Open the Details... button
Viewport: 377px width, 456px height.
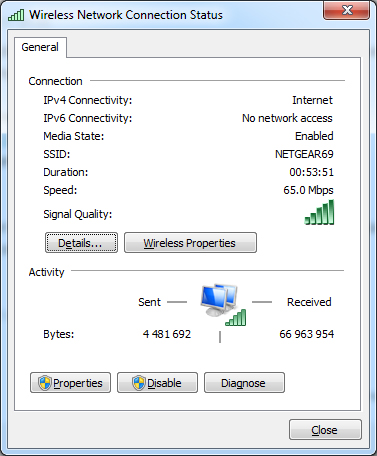[x=81, y=243]
